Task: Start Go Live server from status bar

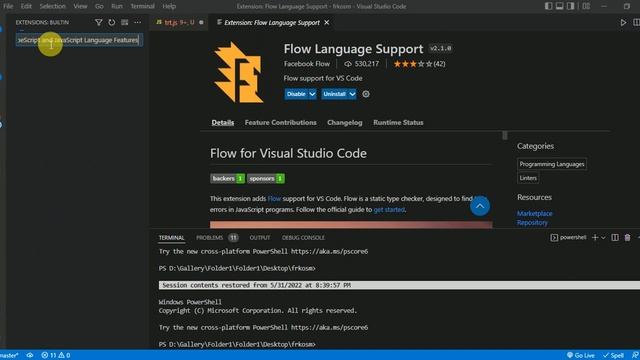Action: (580, 355)
